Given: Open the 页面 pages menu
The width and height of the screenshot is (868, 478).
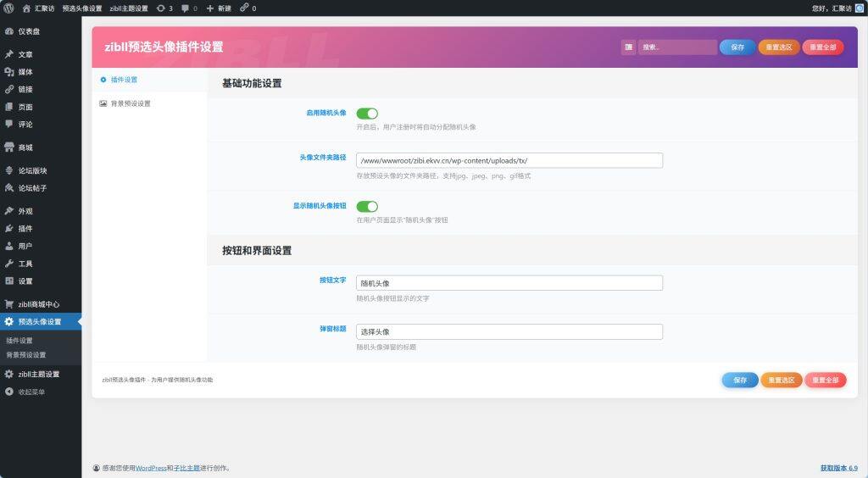Looking at the screenshot, I should click(x=41, y=107).
